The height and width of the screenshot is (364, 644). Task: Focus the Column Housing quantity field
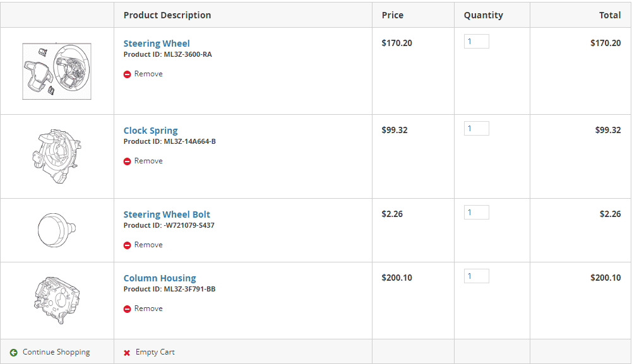tap(477, 276)
